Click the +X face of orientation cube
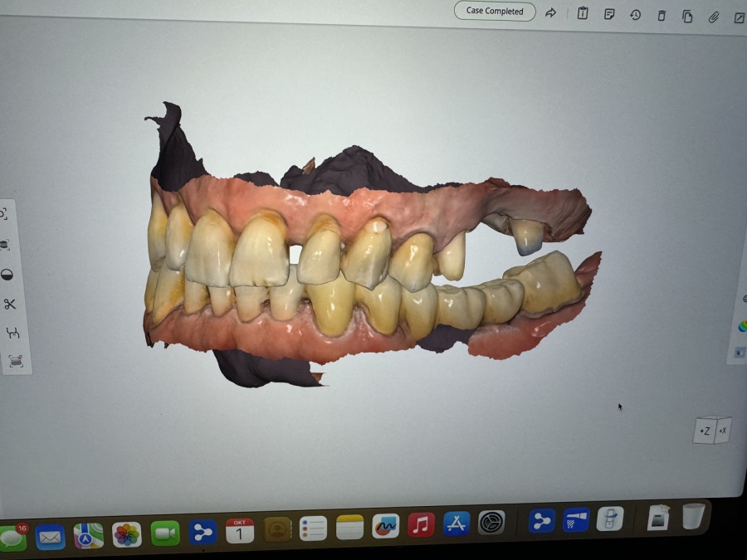The height and width of the screenshot is (560, 747). 722,430
